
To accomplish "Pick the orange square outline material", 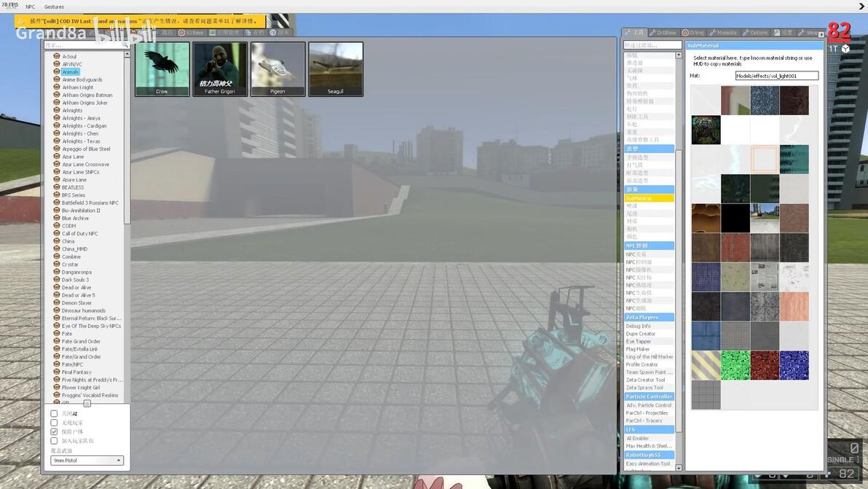I will [x=765, y=159].
